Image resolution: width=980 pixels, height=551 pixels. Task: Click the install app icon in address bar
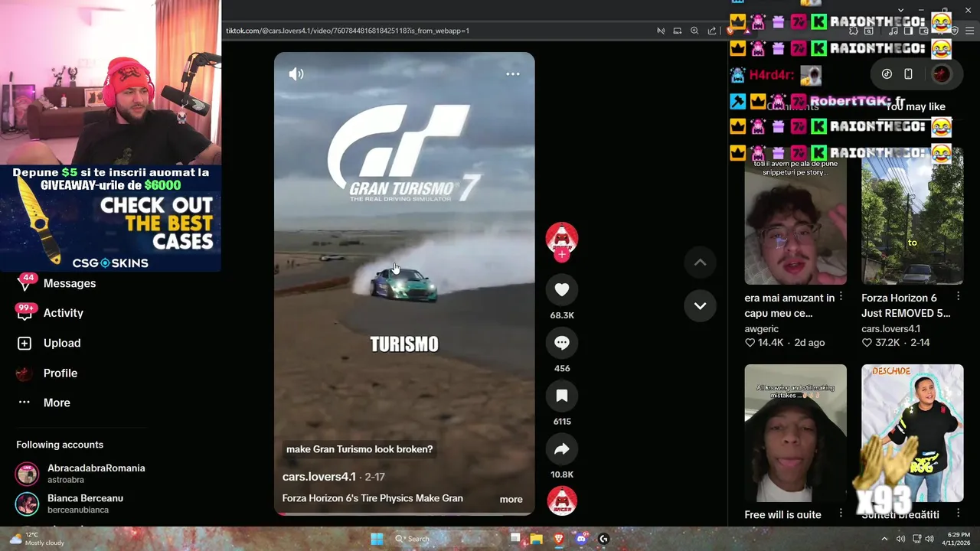tap(678, 31)
